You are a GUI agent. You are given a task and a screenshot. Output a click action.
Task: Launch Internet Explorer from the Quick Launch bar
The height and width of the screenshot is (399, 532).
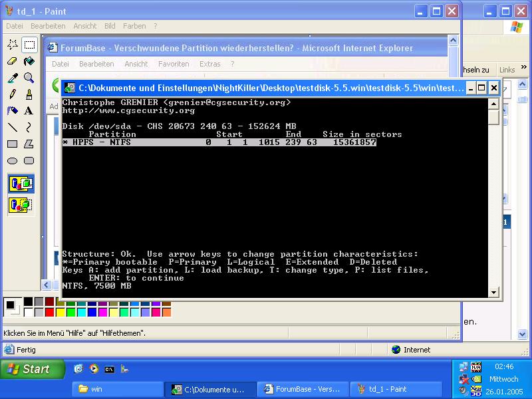tap(78, 369)
